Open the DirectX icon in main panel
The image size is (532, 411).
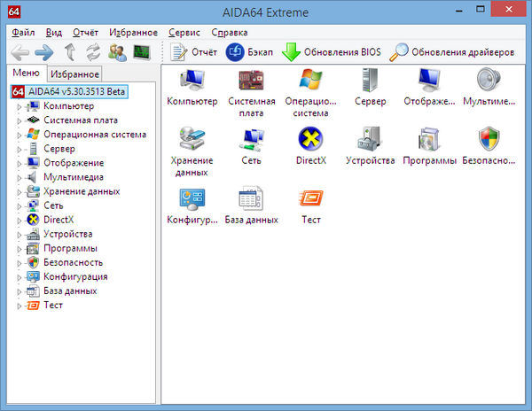tap(310, 139)
